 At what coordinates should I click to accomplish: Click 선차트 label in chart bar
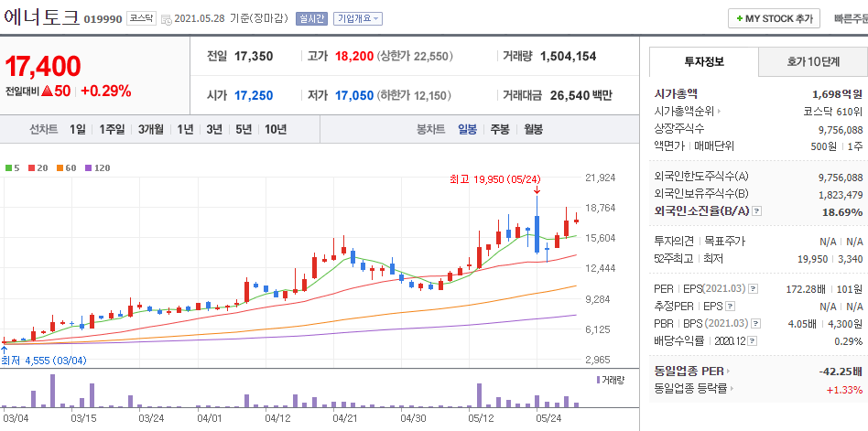click(x=44, y=129)
